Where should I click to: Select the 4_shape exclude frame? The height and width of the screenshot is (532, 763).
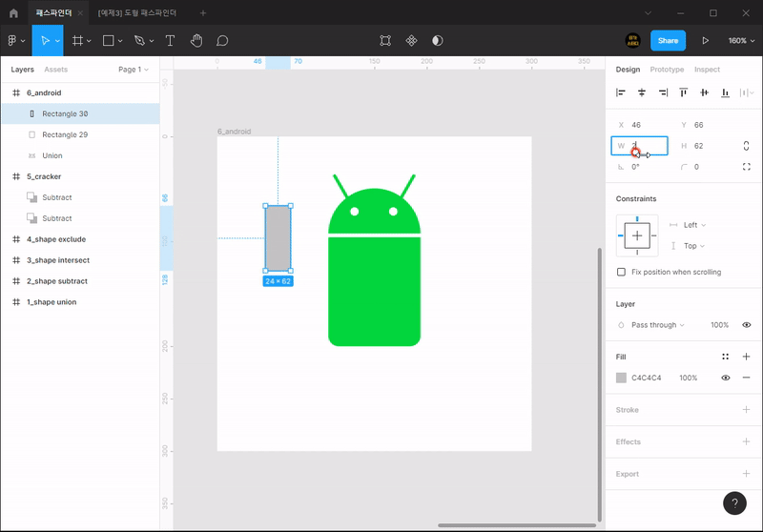click(80, 239)
